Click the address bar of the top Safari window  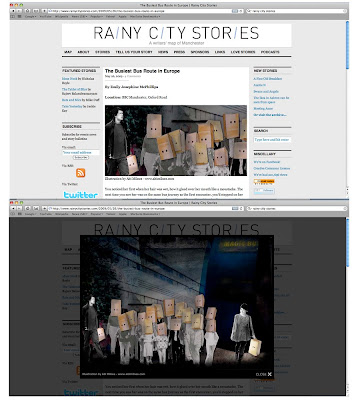[x=146, y=11]
